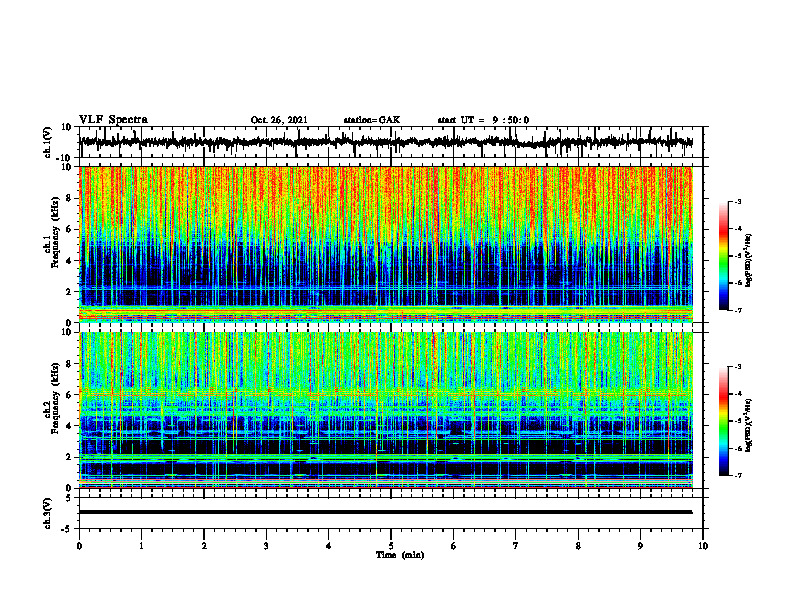The width and height of the screenshot is (792, 612).
Task: Click the "Time (min)" axis label
Action: (x=400, y=555)
